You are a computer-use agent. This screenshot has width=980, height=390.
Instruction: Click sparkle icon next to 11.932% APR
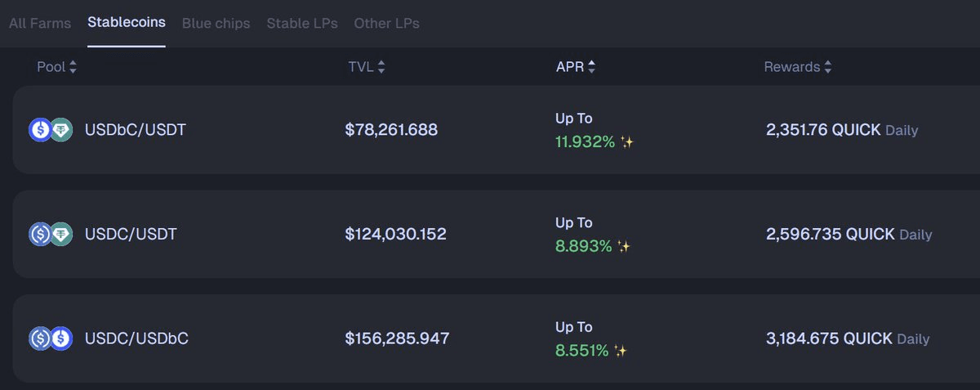(x=627, y=142)
